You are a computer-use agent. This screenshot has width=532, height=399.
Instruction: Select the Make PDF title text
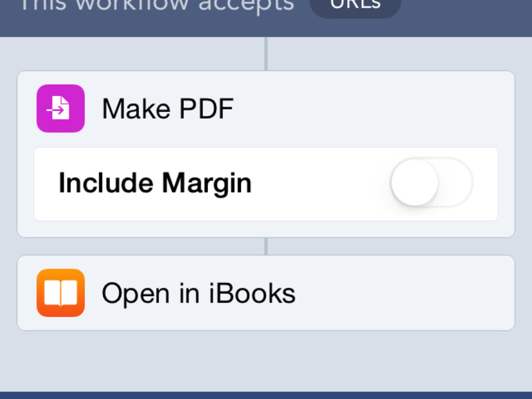click(168, 109)
